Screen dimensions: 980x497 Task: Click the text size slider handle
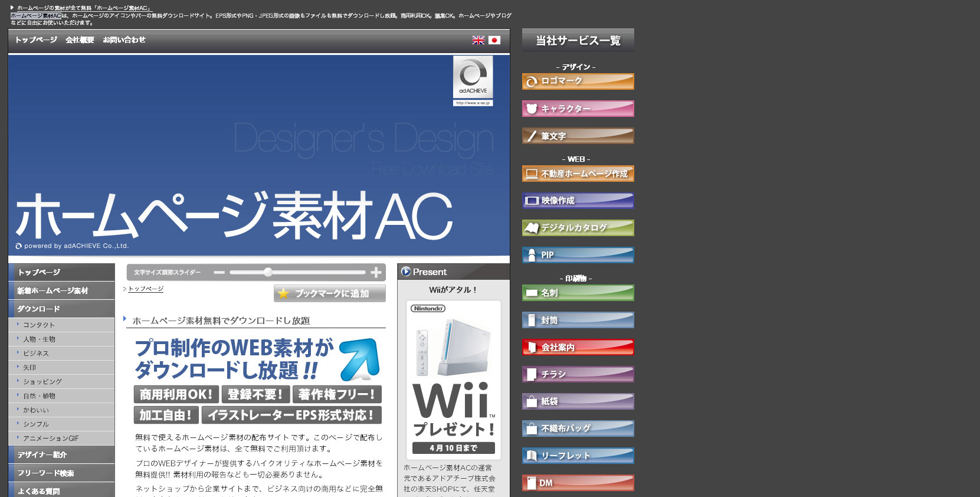pyautogui.click(x=268, y=272)
